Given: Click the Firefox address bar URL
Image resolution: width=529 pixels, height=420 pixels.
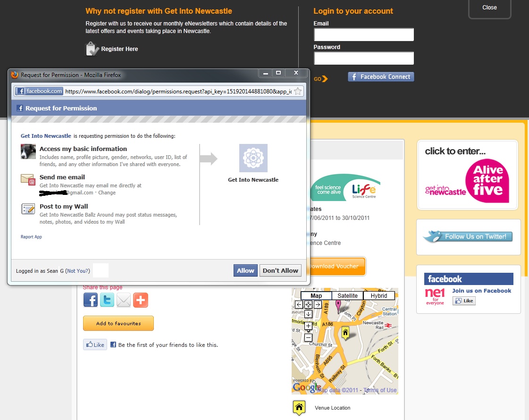Looking at the screenshot, I should tap(178, 92).
